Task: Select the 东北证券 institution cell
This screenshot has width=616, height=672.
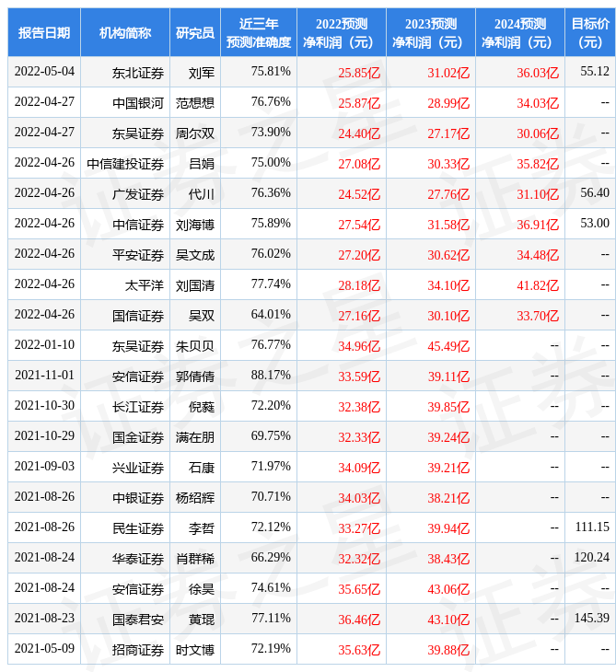Action: point(138,73)
